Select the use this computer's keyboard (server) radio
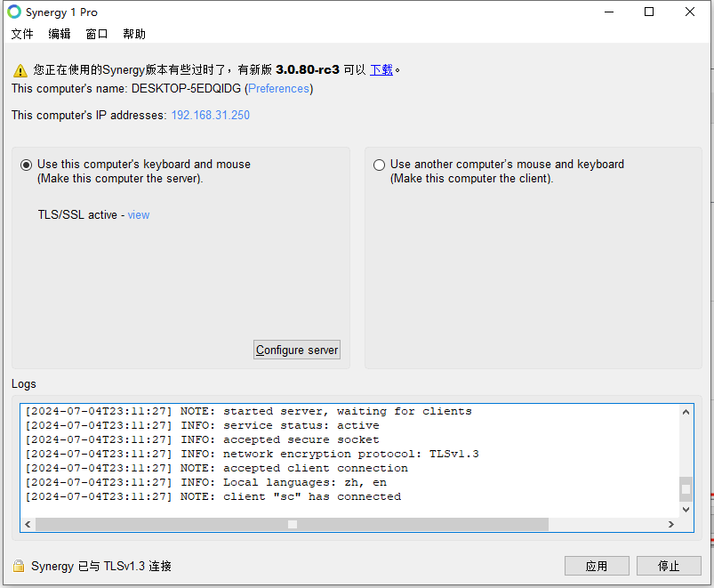The height and width of the screenshot is (588, 714). click(27, 165)
